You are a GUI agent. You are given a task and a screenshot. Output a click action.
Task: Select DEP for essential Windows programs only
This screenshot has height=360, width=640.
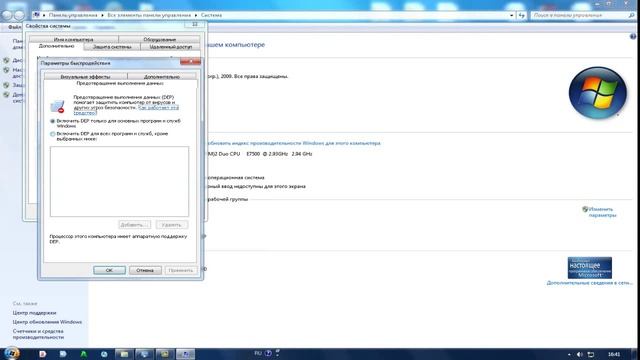(x=53, y=121)
